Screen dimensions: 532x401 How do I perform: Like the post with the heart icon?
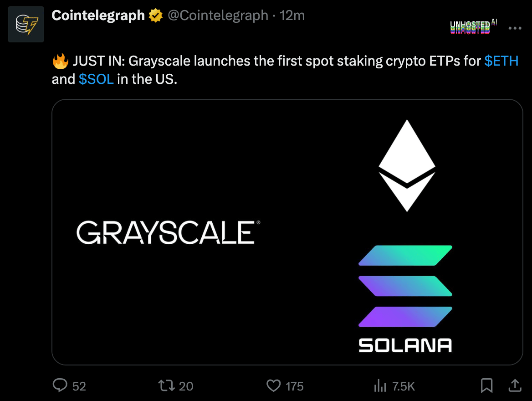point(273,386)
